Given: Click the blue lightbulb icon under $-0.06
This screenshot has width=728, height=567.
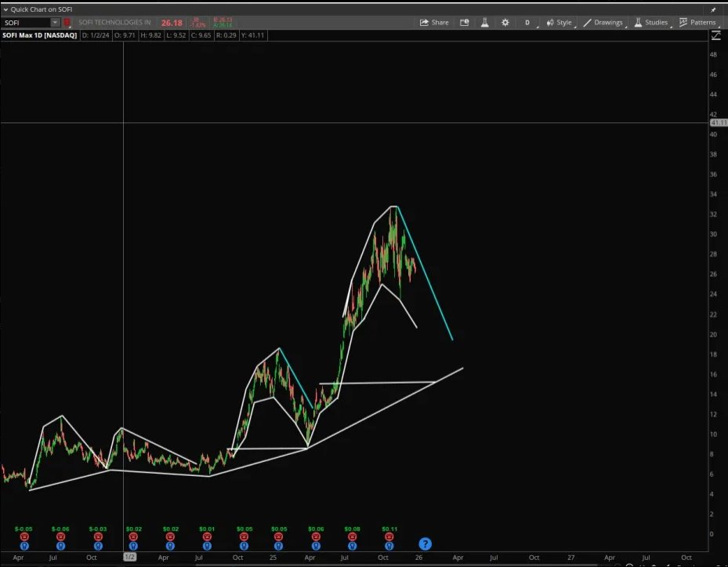Looking at the screenshot, I should (x=60, y=546).
